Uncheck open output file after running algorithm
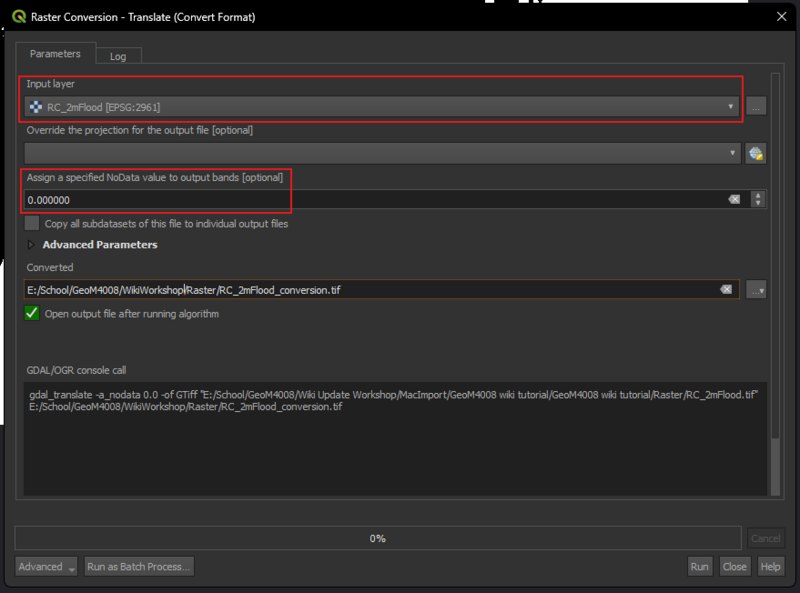800x593 pixels. coord(33,314)
